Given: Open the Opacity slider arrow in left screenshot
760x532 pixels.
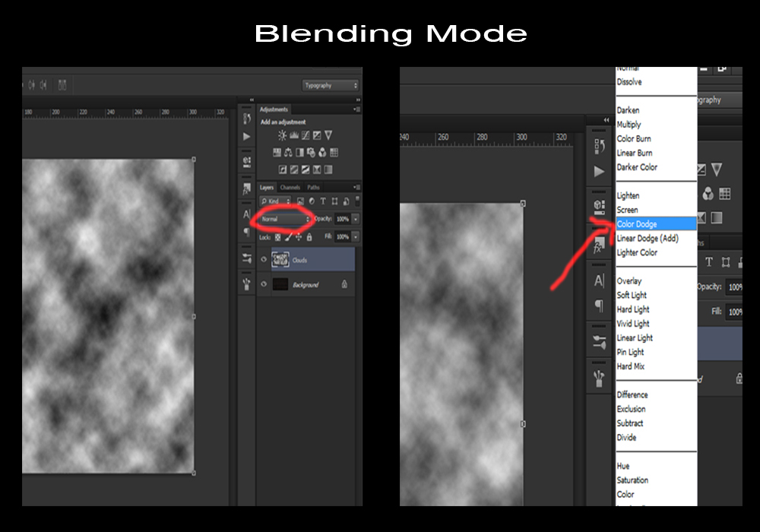Looking at the screenshot, I should pos(355,219).
